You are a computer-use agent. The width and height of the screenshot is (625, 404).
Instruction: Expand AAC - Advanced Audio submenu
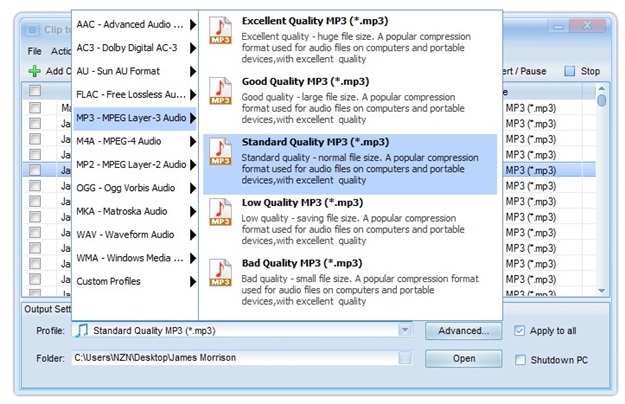(x=136, y=25)
